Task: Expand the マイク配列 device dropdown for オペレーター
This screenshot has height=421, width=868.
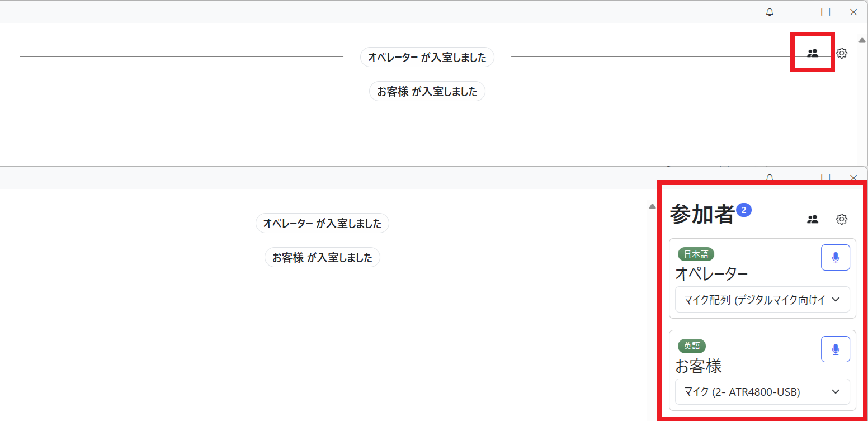Action: [762, 300]
